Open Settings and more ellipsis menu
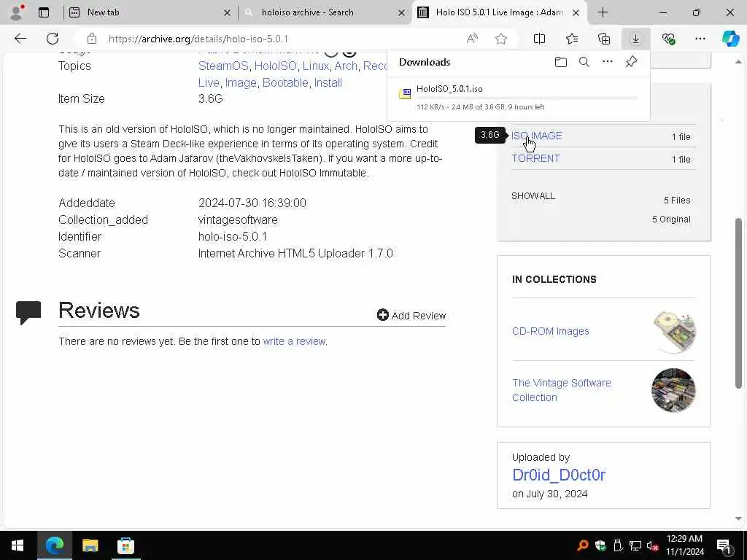 tap(700, 39)
